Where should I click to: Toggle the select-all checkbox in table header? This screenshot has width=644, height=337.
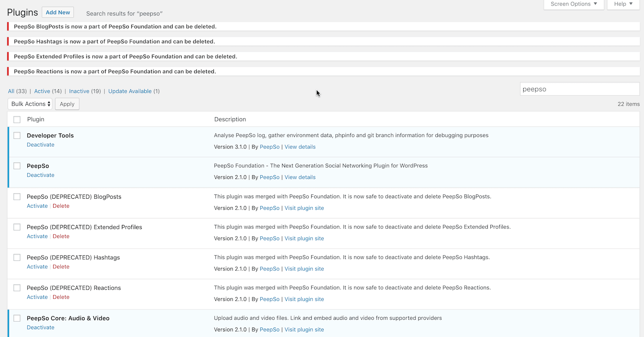(17, 119)
